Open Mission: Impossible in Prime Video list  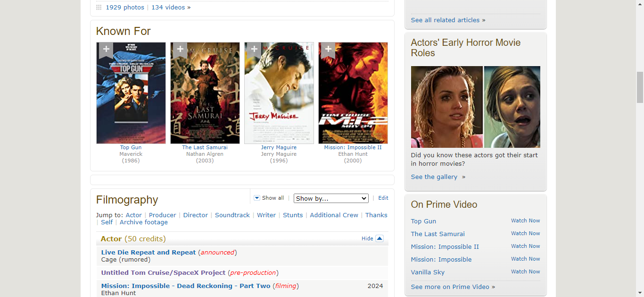pyautogui.click(x=441, y=260)
